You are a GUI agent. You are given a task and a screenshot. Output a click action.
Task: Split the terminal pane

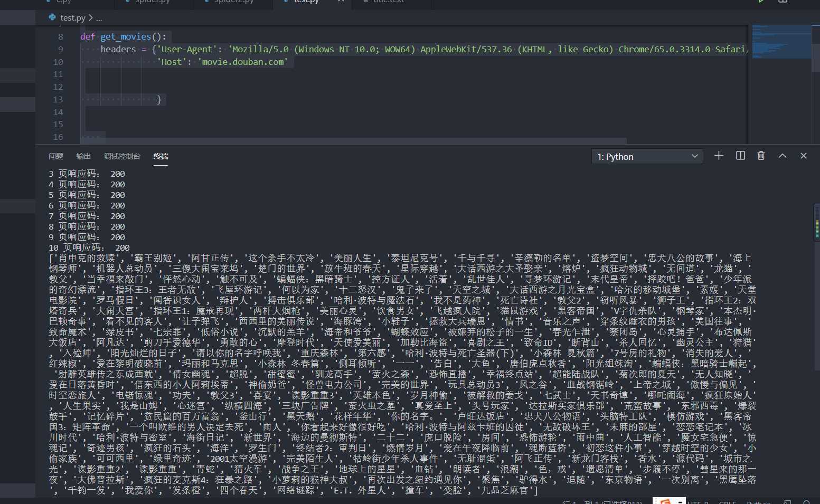pyautogui.click(x=740, y=156)
